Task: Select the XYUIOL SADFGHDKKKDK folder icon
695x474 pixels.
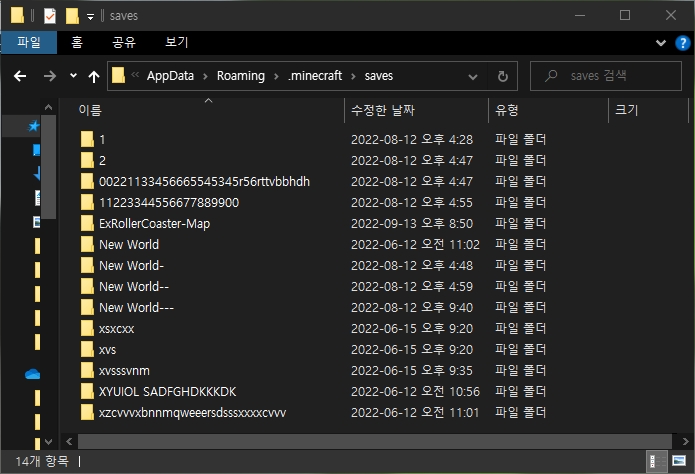Action: (x=87, y=392)
